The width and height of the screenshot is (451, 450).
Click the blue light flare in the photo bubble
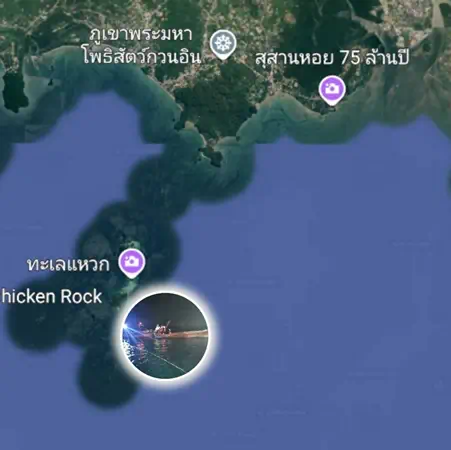(x=129, y=328)
